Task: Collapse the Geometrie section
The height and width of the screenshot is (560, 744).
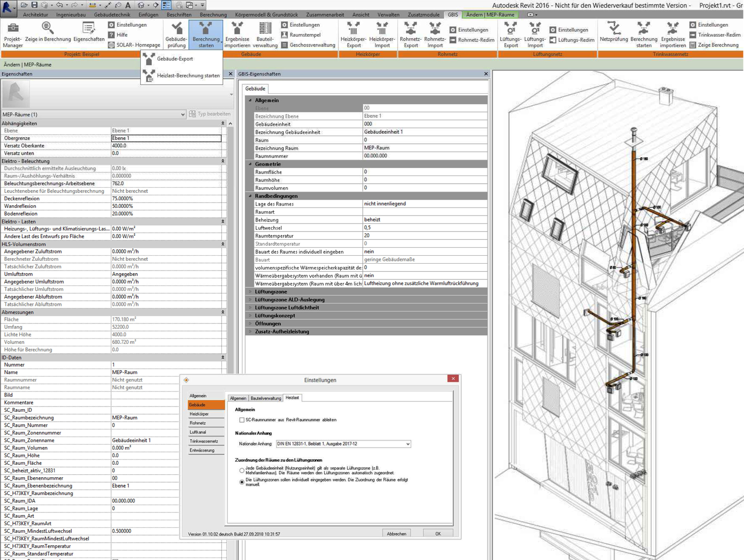Action: (x=250, y=164)
